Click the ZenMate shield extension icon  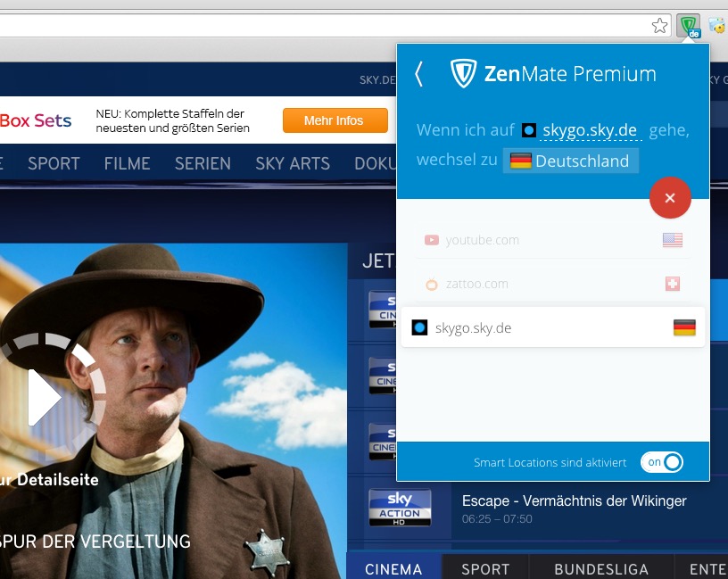click(688, 26)
